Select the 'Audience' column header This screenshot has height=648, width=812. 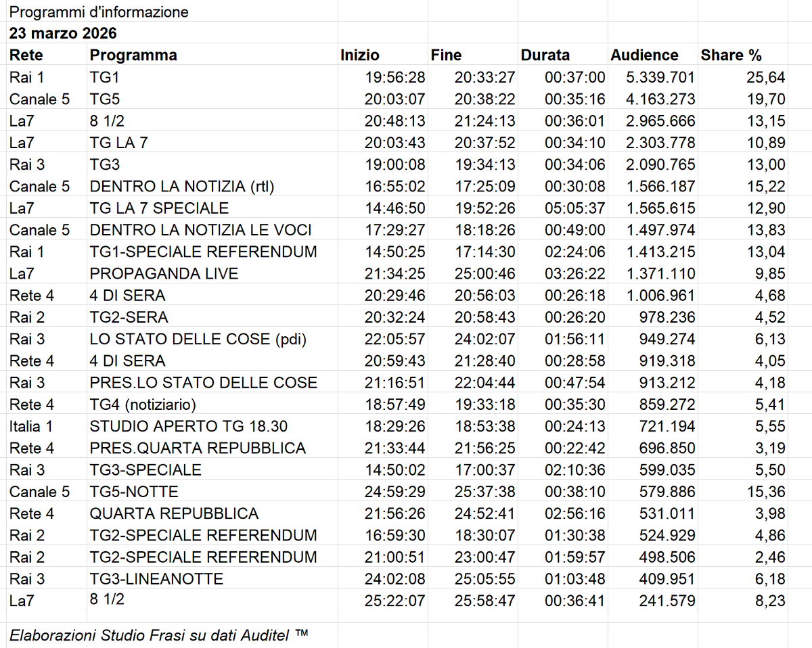point(644,55)
